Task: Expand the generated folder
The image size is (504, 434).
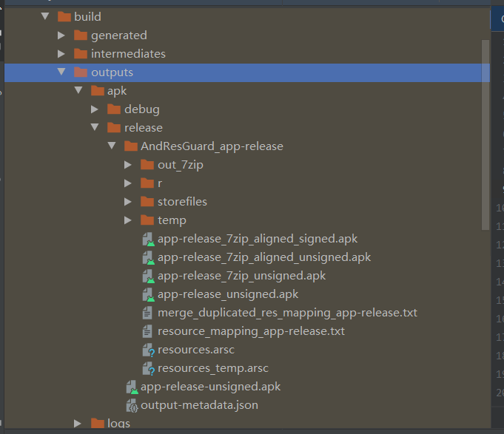Action: point(62,35)
